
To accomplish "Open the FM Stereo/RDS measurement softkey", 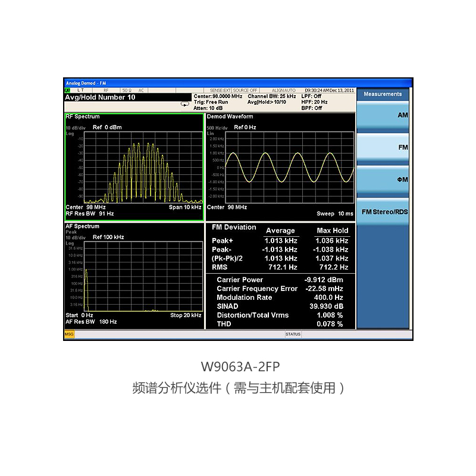I will click(383, 212).
